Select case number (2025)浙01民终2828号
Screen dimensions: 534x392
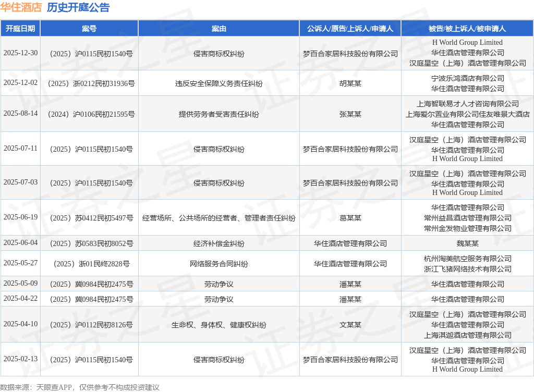pos(91,264)
